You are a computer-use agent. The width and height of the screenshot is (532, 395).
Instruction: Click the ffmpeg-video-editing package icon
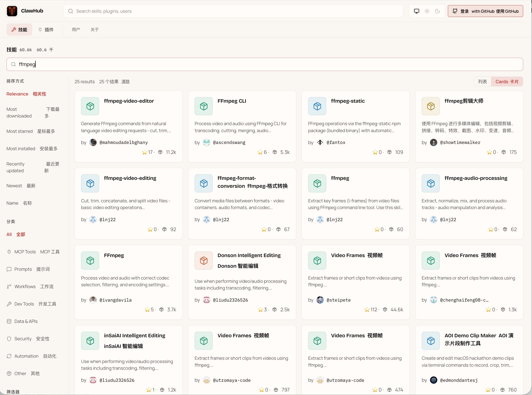[x=90, y=183]
